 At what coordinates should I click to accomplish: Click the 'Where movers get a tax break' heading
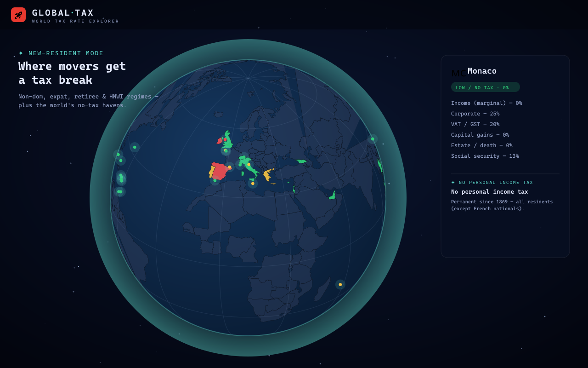pos(72,73)
